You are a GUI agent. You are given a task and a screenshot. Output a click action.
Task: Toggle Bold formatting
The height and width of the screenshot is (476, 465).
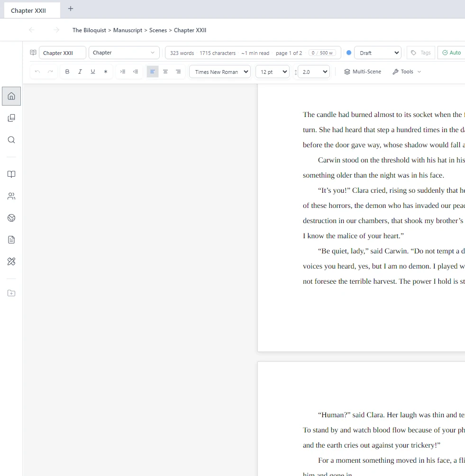click(x=67, y=72)
